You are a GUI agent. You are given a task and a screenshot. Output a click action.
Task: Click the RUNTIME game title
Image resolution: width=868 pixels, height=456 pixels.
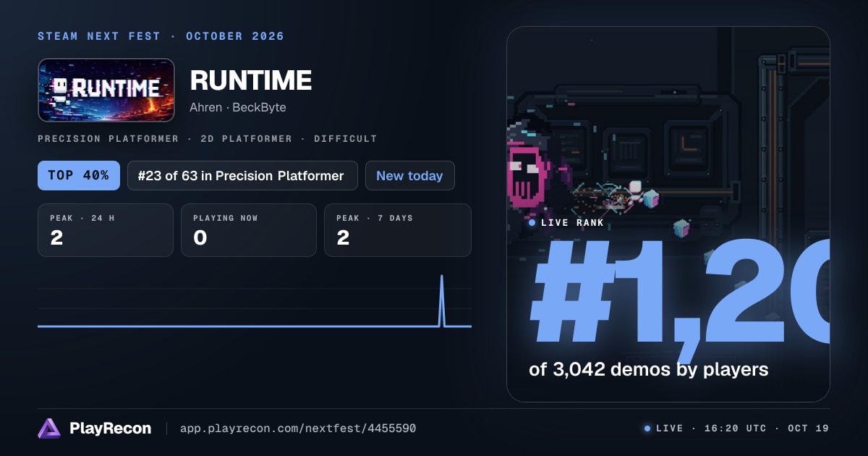tap(250, 80)
